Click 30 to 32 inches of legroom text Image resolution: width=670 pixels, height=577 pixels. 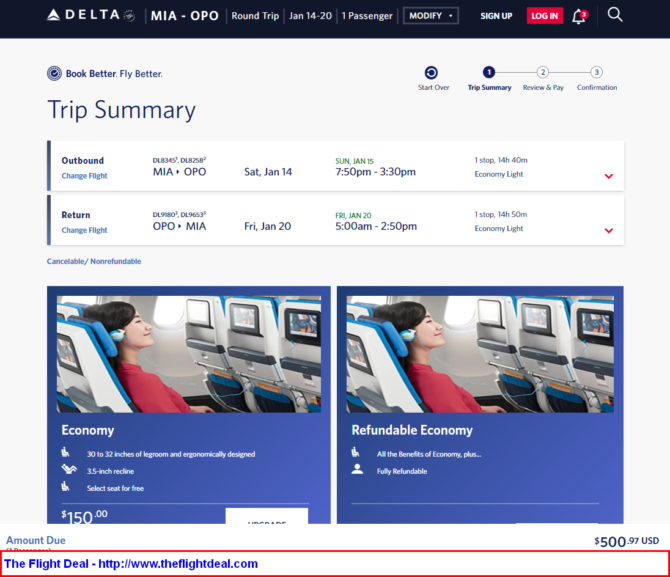click(171, 454)
